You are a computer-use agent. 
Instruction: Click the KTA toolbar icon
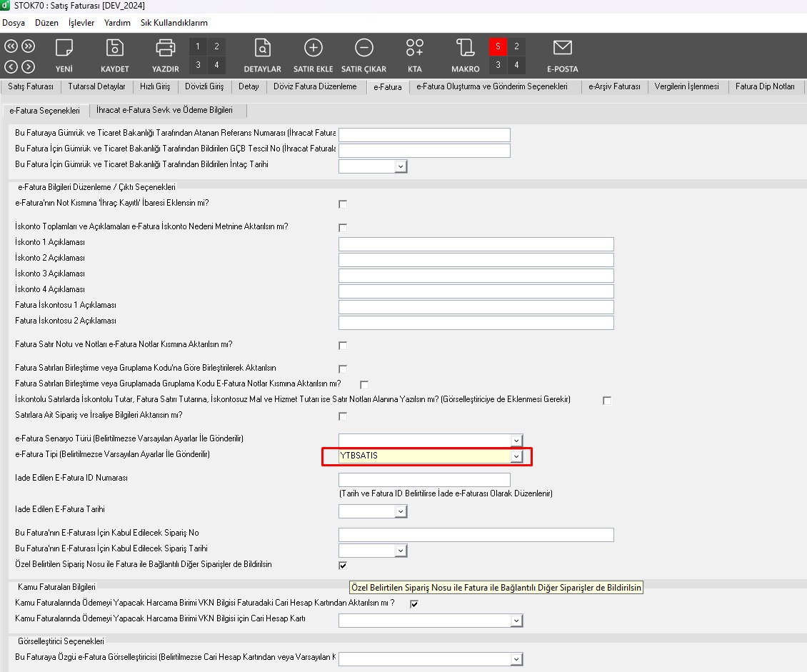[x=414, y=49]
